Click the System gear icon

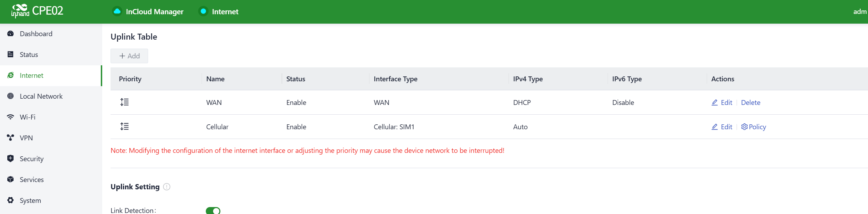(10, 200)
